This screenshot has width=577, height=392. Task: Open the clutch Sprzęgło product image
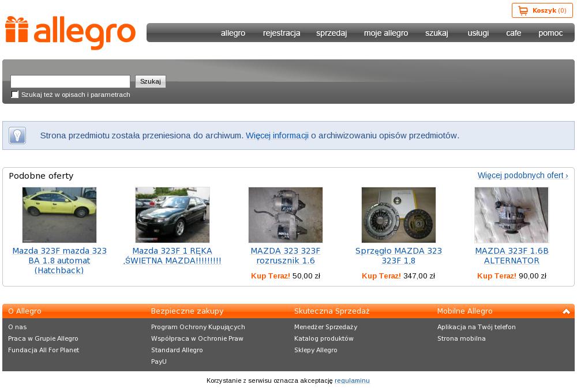coord(399,215)
